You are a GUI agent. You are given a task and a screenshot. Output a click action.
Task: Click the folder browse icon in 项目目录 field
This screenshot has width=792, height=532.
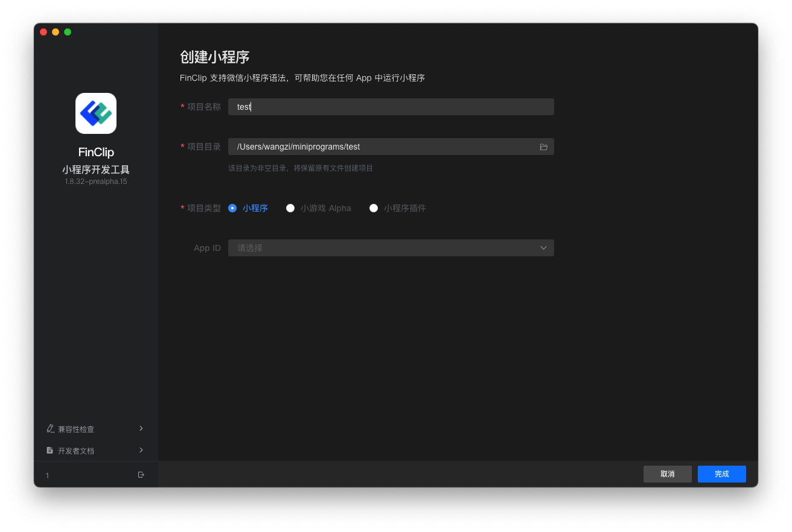coord(543,147)
